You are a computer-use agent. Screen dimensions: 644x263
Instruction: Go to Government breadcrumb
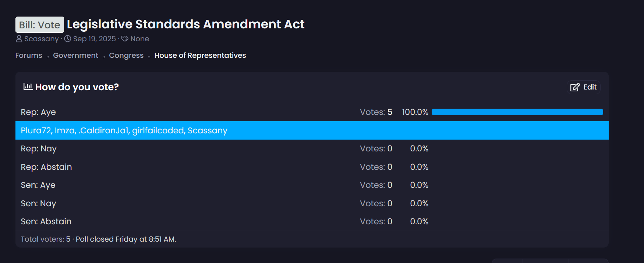75,55
